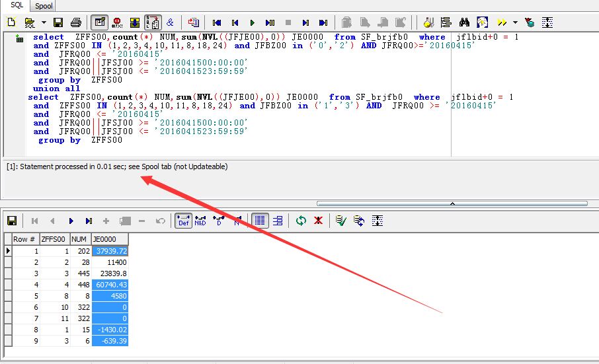Select the cell with value 23839.8
The image size is (599, 364).
110,273
